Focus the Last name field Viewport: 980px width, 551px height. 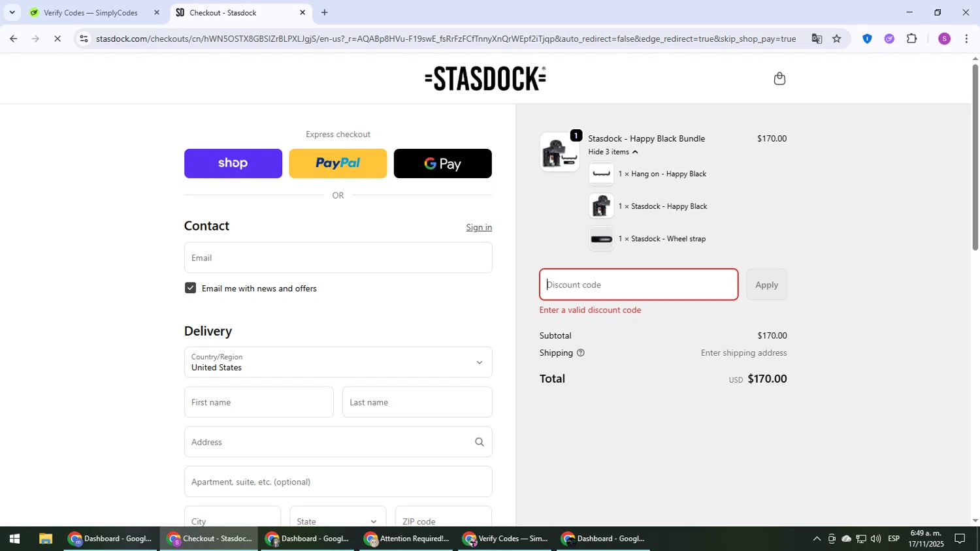pyautogui.click(x=417, y=402)
